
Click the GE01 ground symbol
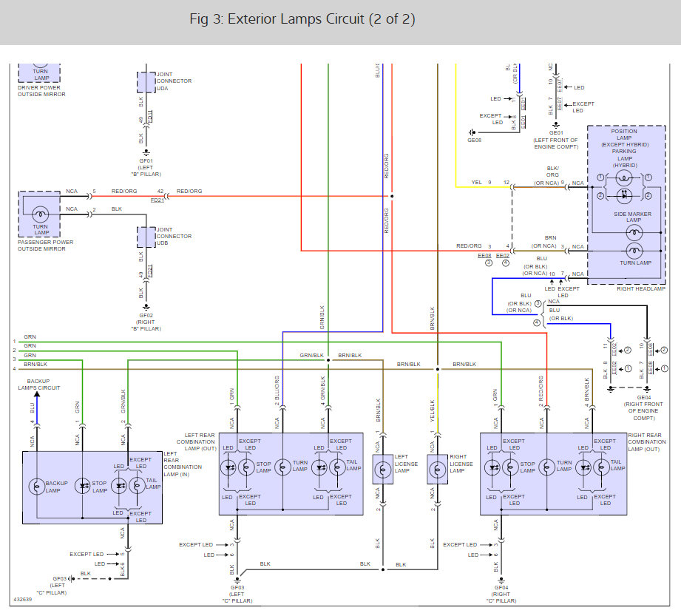pos(556,126)
